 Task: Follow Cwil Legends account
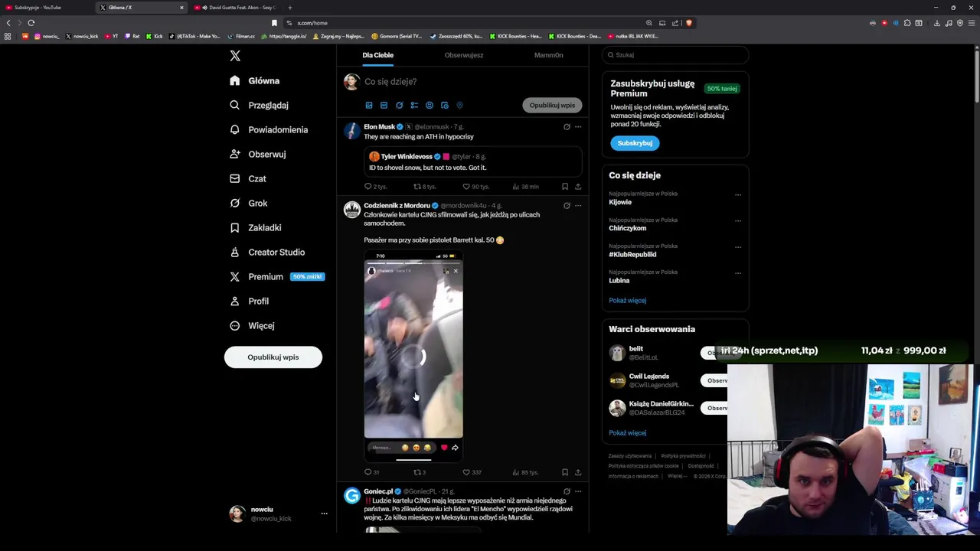(714, 380)
